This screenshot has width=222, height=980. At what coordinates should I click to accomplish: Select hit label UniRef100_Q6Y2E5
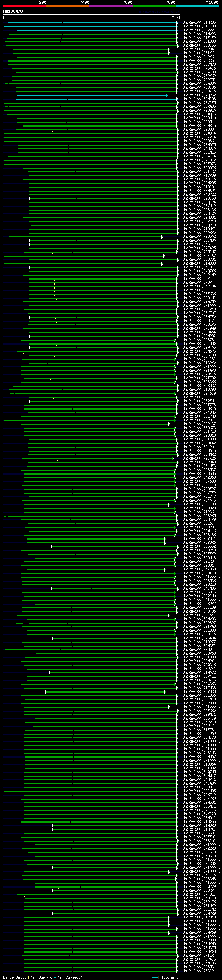(x=199, y=103)
